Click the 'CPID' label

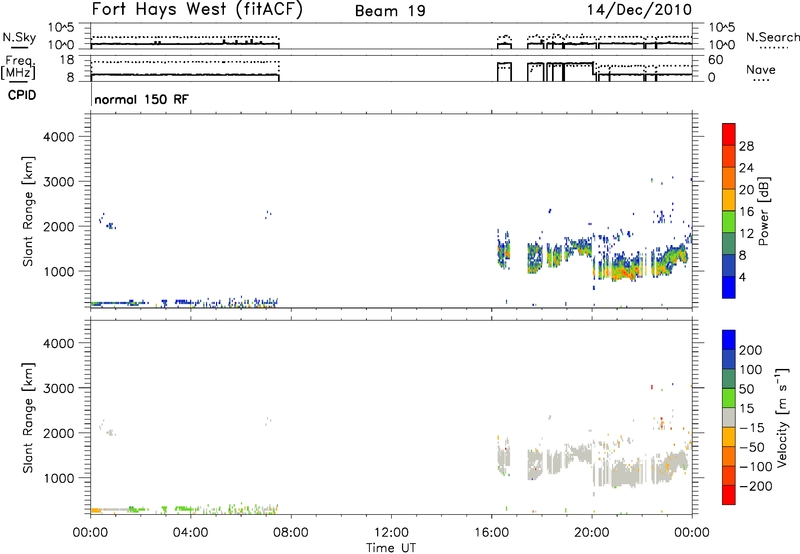22,95
